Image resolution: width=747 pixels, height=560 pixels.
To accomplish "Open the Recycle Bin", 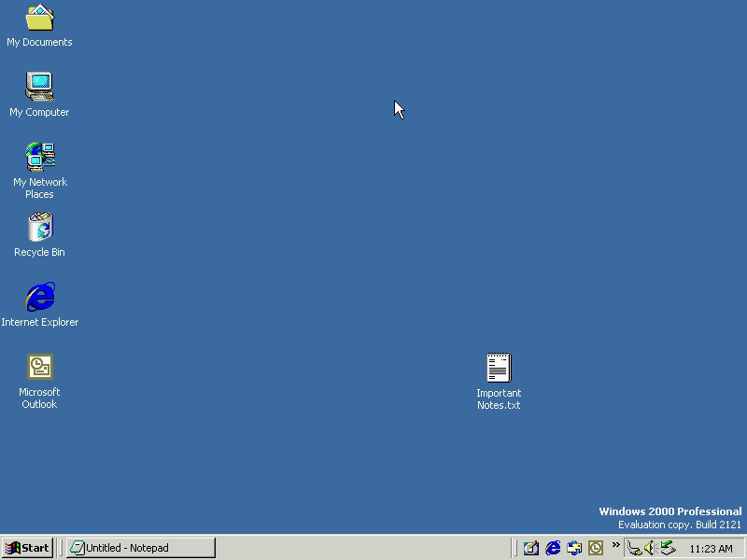I will coord(39,227).
